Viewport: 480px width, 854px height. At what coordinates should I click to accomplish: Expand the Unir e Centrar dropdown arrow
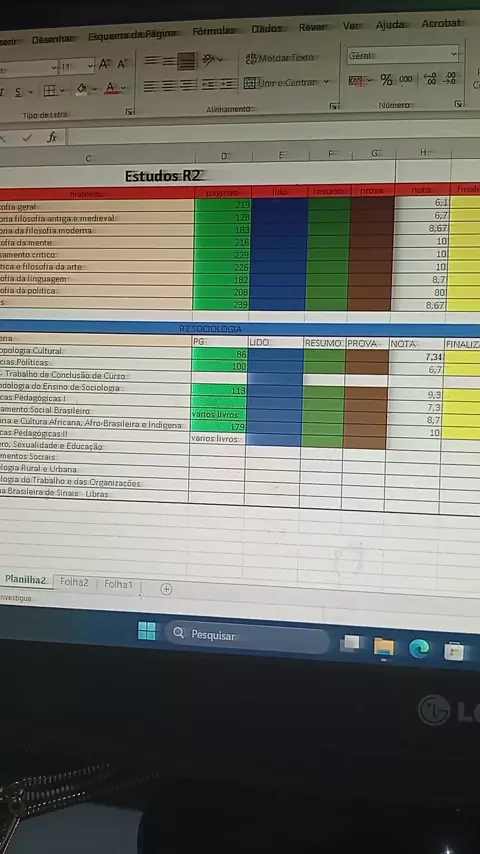click(x=326, y=82)
